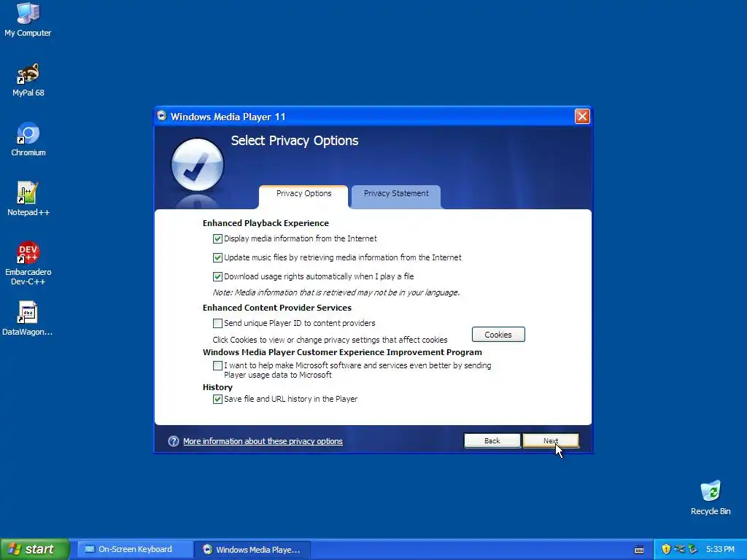Toggle Display media information from the Internet
The width and height of the screenshot is (747, 560).
[217, 238]
